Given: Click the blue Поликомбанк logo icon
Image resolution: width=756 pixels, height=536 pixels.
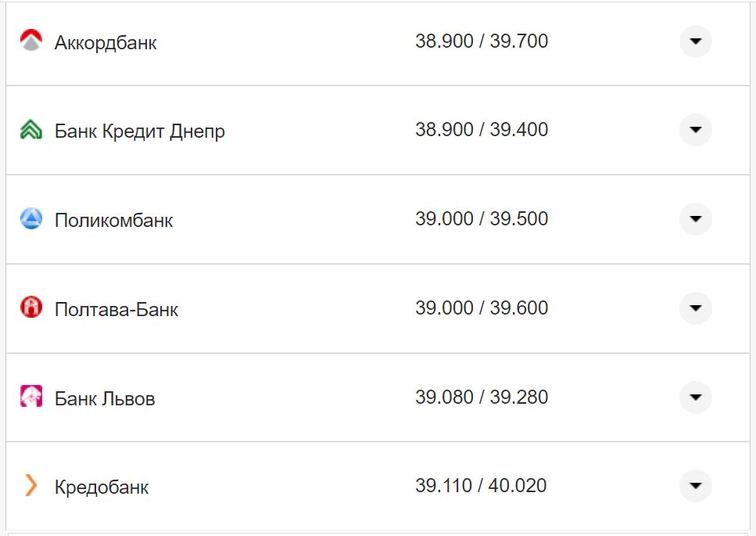Looking at the screenshot, I should 30,219.
